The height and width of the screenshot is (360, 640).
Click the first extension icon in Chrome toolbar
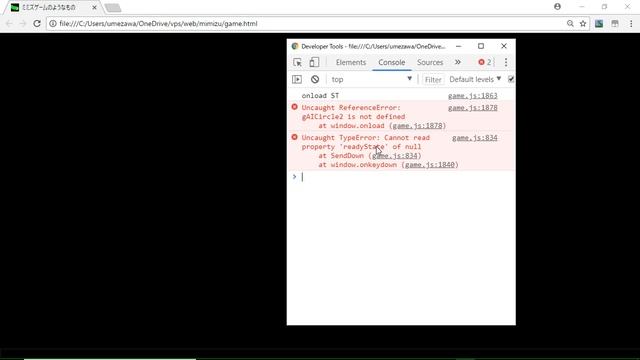click(x=599, y=24)
